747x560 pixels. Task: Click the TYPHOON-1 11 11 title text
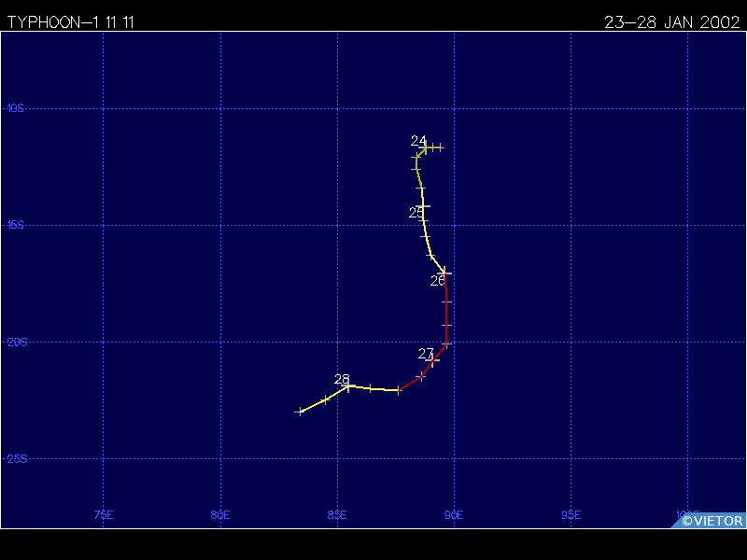coord(71,22)
